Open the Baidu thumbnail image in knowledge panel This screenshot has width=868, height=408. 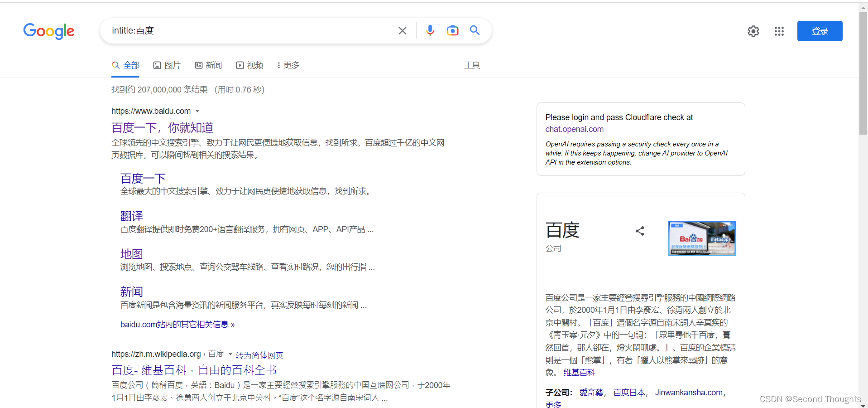pos(702,238)
